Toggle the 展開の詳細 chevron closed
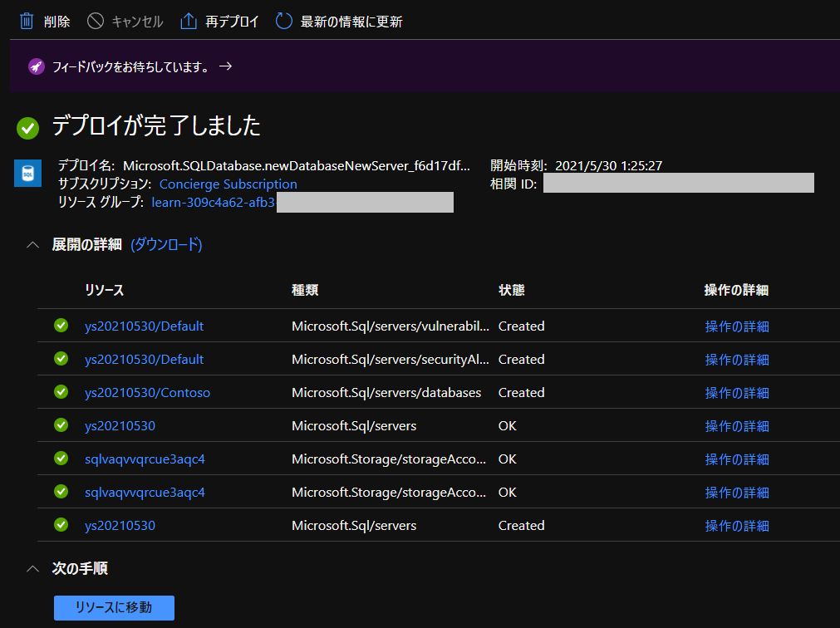 coord(32,245)
